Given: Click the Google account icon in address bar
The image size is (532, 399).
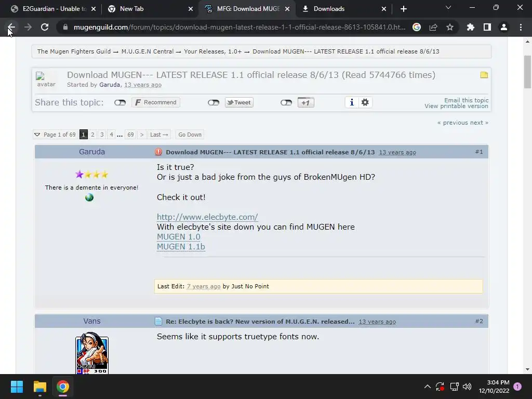Looking at the screenshot, I should [x=417, y=27].
